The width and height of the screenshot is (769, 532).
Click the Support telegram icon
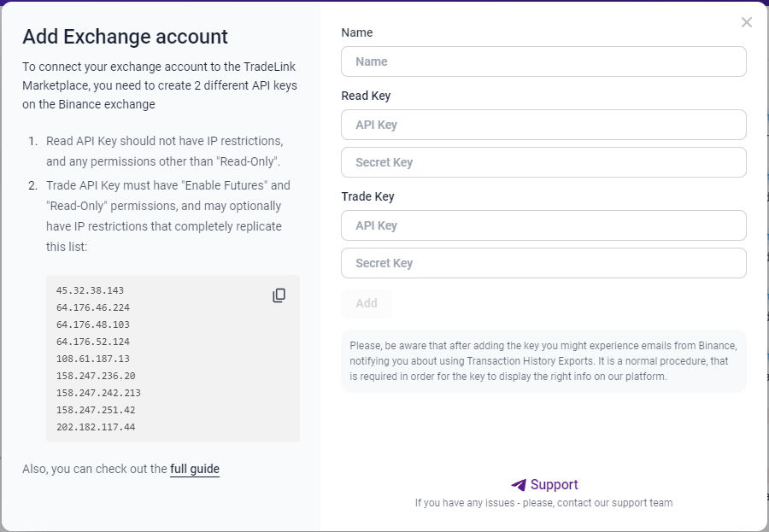(519, 485)
